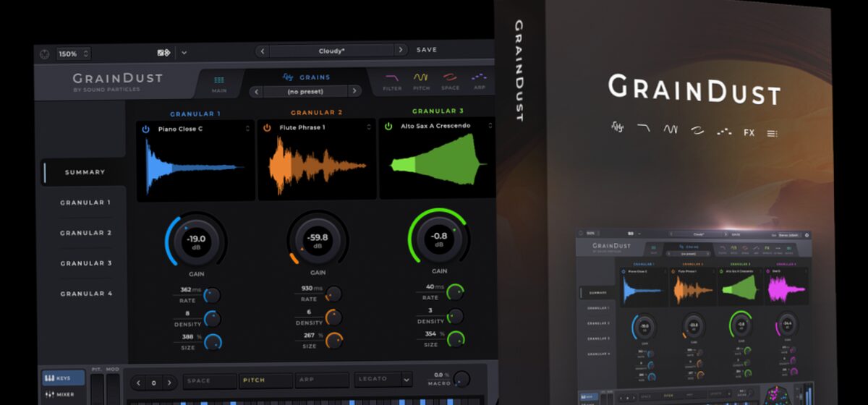The image size is (868, 405).
Task: Open the ARP section tab in header
Action: tap(479, 81)
